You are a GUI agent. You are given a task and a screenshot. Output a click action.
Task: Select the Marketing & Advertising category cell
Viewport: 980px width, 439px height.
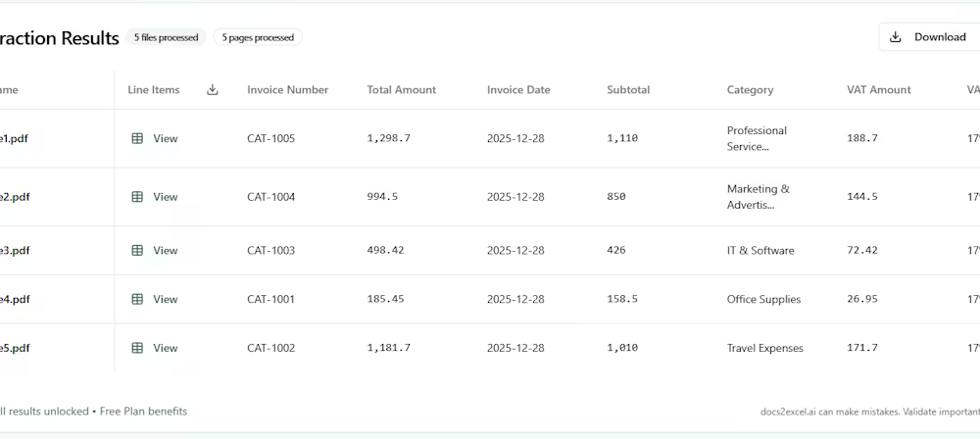758,197
